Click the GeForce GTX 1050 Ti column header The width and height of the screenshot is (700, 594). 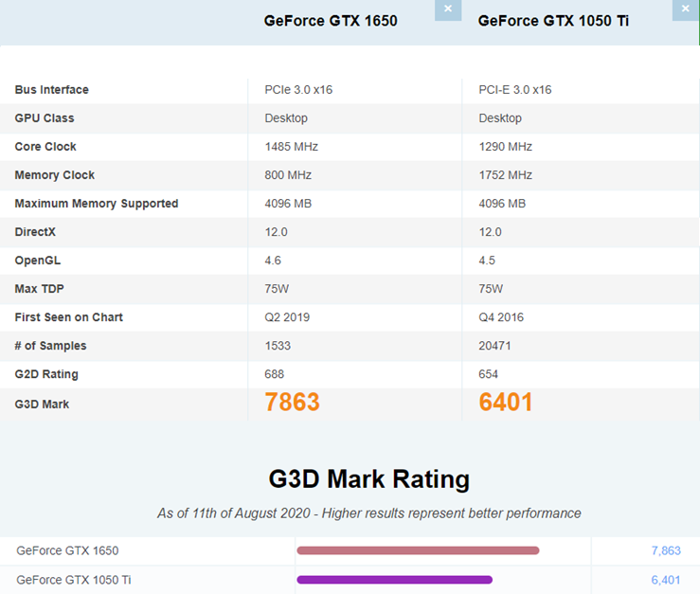(x=553, y=21)
